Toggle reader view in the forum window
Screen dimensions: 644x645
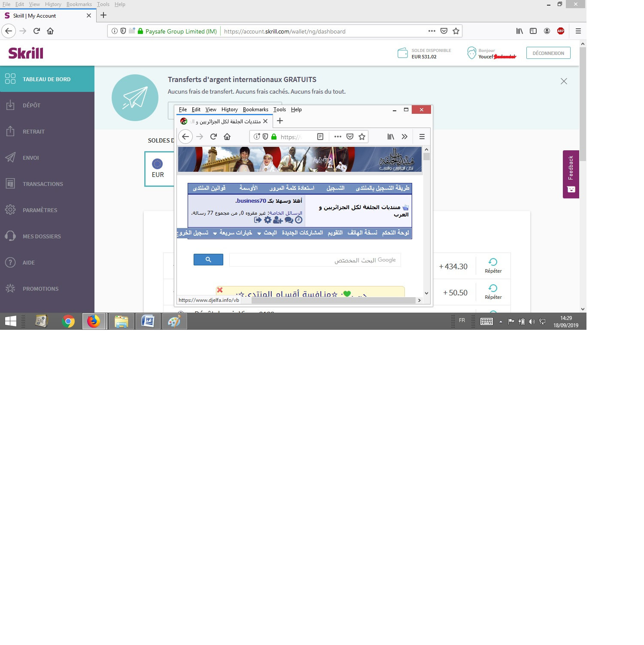320,137
